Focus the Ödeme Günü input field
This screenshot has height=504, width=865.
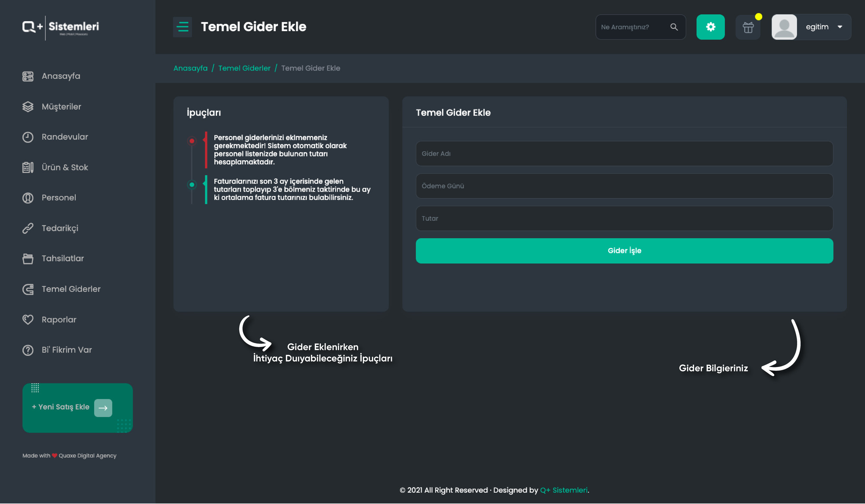click(624, 186)
